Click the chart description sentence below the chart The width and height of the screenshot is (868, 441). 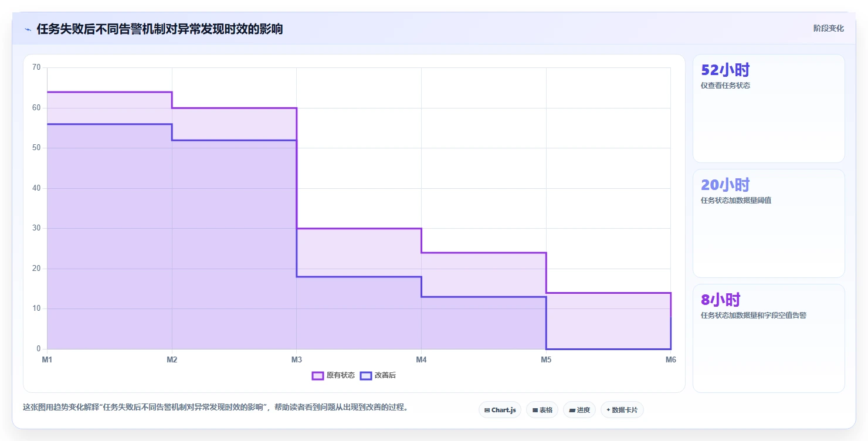click(215, 407)
